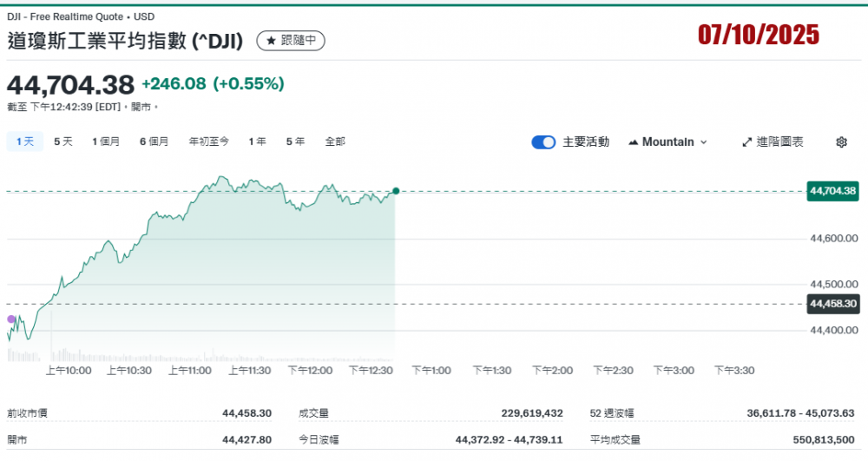Show the 5年 time range

point(295,142)
